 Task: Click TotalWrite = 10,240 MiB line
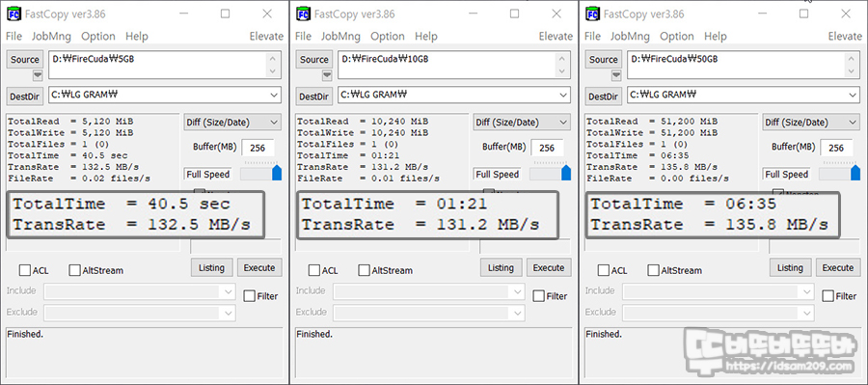pyautogui.click(x=363, y=133)
